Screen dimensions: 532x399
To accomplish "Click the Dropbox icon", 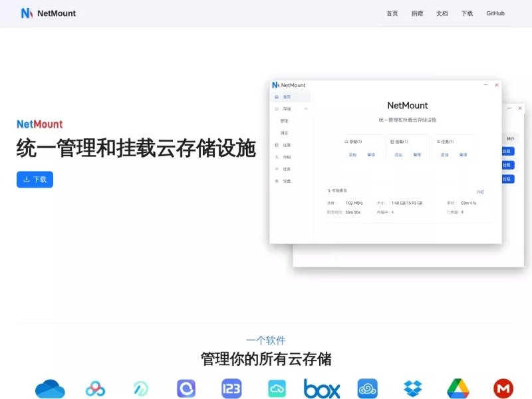I will coord(413,389).
